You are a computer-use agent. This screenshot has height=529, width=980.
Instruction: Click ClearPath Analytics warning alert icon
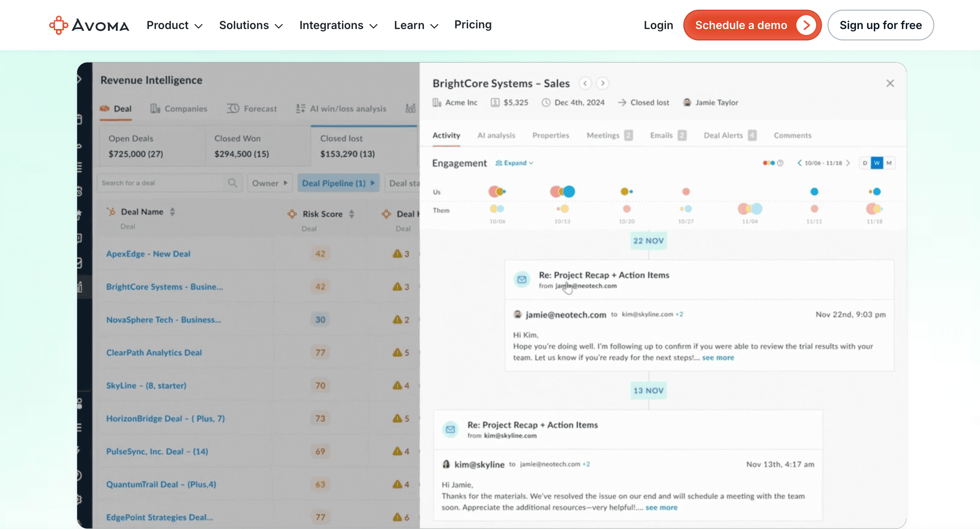coord(397,352)
